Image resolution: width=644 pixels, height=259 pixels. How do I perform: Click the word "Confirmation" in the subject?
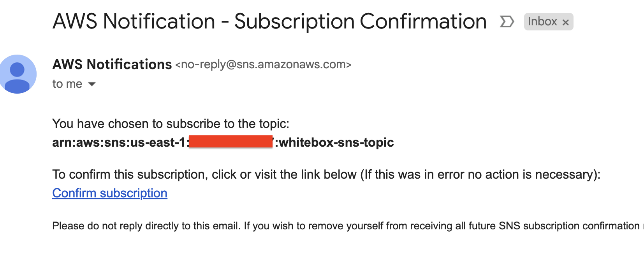point(423,21)
